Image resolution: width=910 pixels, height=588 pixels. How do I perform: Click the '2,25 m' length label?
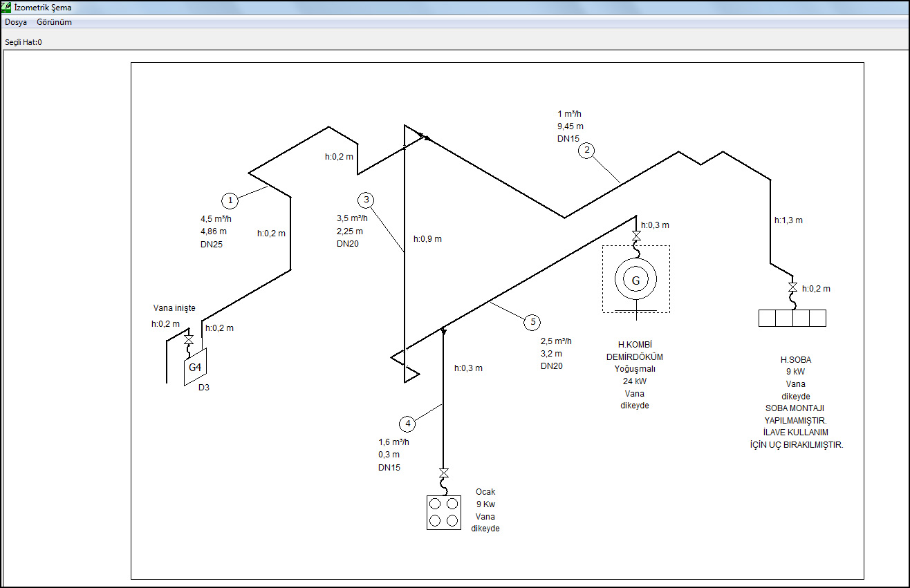(349, 231)
